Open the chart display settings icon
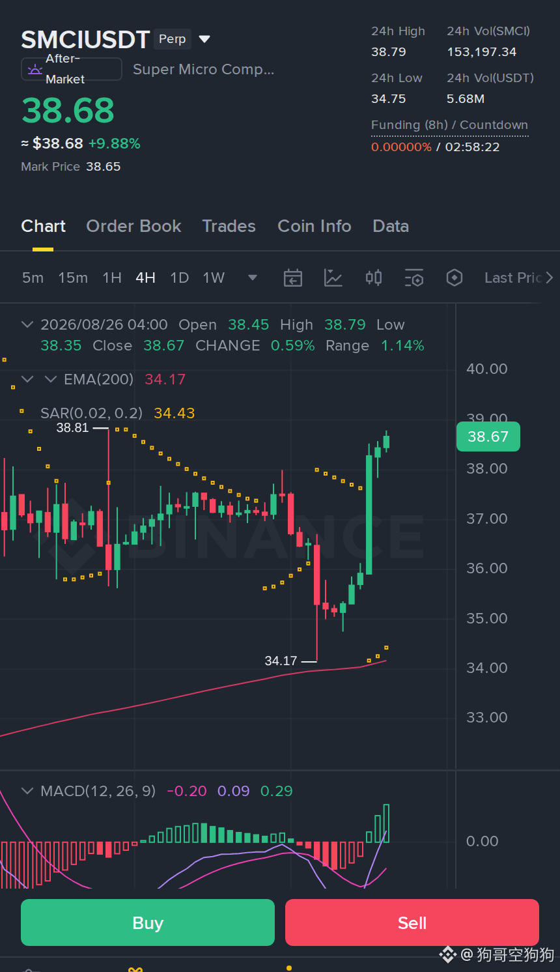The height and width of the screenshot is (972, 560). [x=414, y=278]
